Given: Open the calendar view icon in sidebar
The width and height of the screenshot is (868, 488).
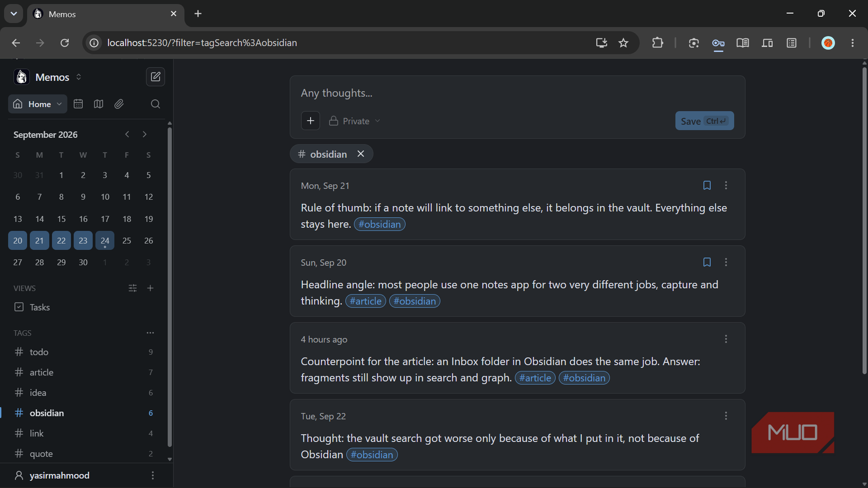Looking at the screenshot, I should pos(78,104).
